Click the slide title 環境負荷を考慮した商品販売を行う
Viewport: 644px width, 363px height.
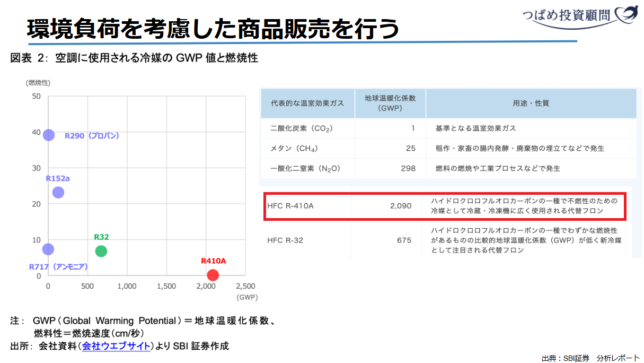pyautogui.click(x=212, y=28)
